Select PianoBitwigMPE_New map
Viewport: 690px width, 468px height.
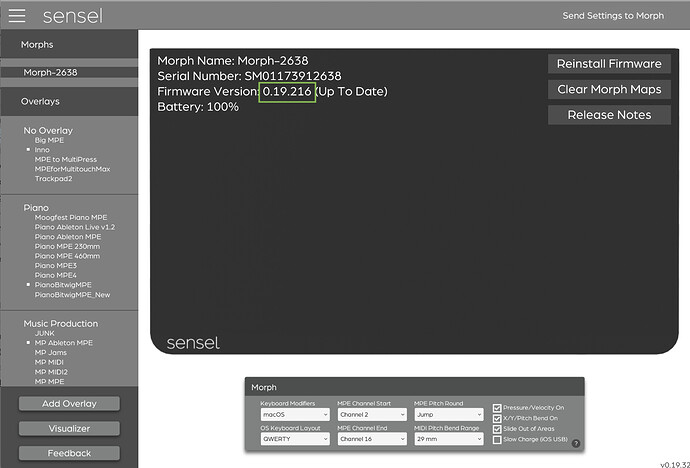click(73, 295)
